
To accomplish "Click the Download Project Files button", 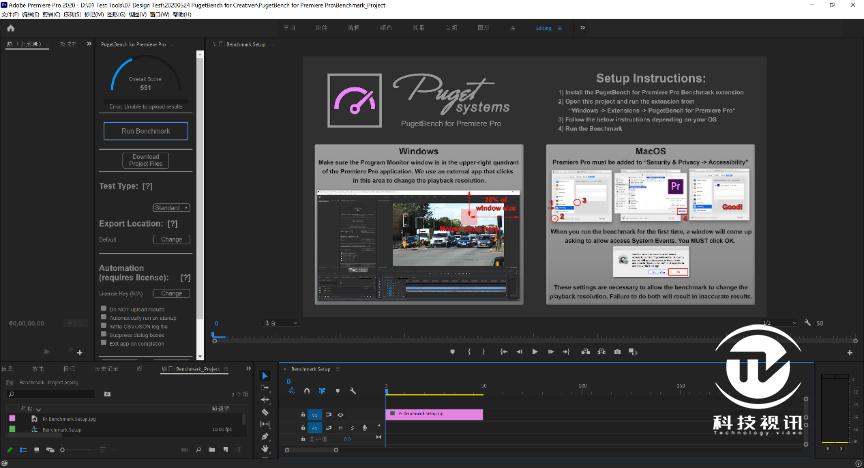I will click(x=145, y=160).
